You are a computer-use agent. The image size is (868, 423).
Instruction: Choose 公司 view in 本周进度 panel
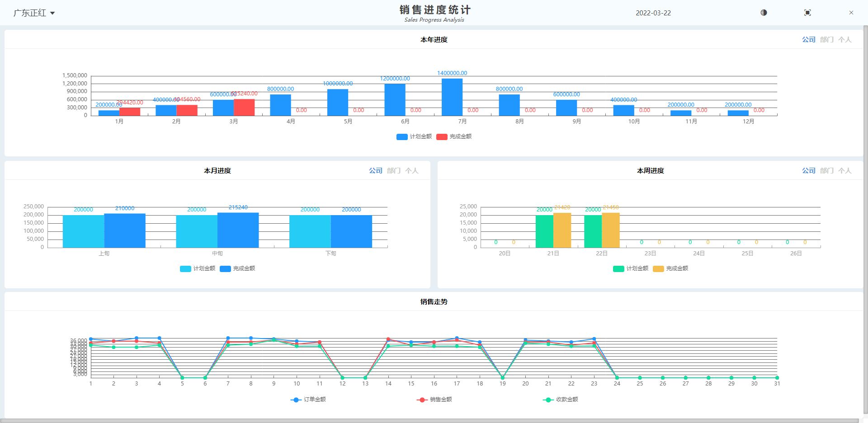(x=808, y=171)
